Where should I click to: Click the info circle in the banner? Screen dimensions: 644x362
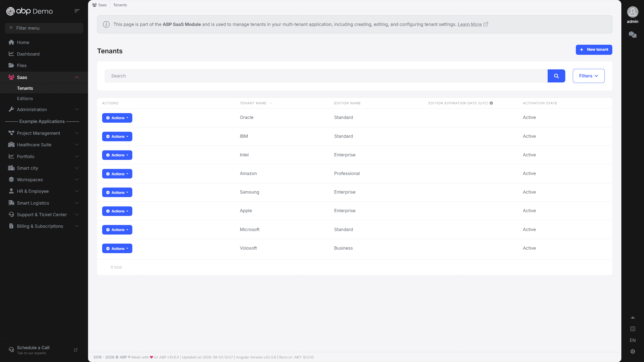106,24
